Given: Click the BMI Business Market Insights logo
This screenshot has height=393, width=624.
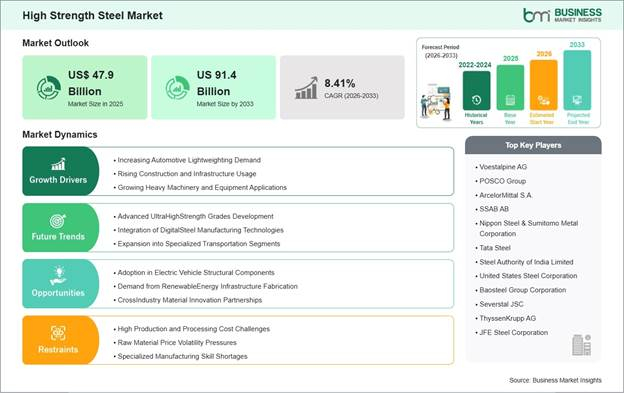Looking at the screenshot, I should tap(562, 15).
